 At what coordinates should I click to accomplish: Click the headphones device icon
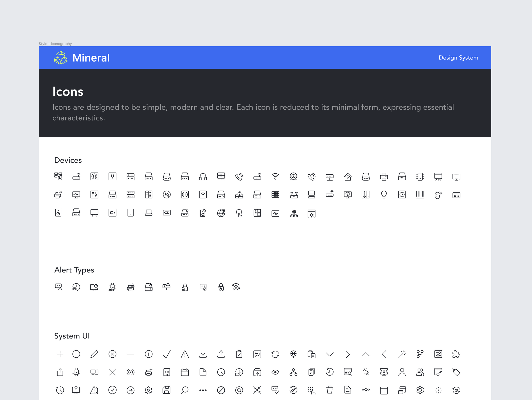[x=203, y=177]
